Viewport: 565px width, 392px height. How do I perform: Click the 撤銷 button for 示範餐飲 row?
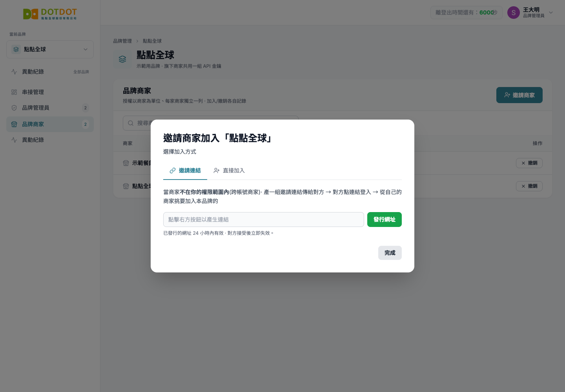pos(529,163)
